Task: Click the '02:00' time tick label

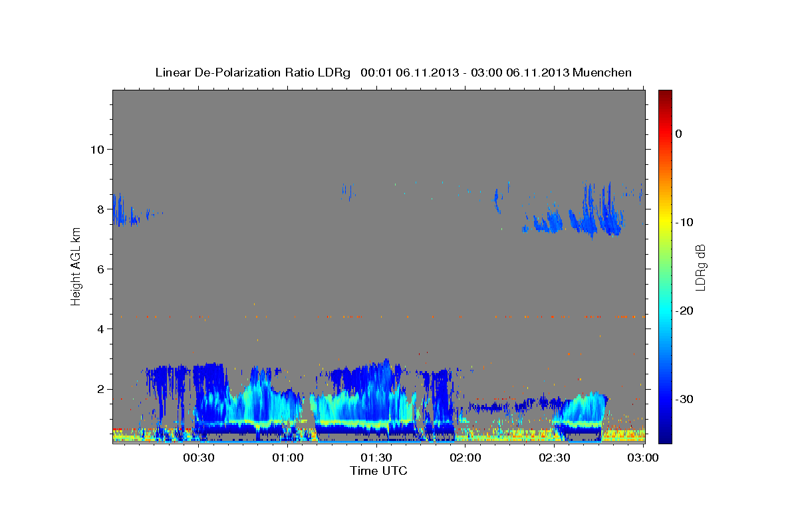Action: [x=465, y=458]
